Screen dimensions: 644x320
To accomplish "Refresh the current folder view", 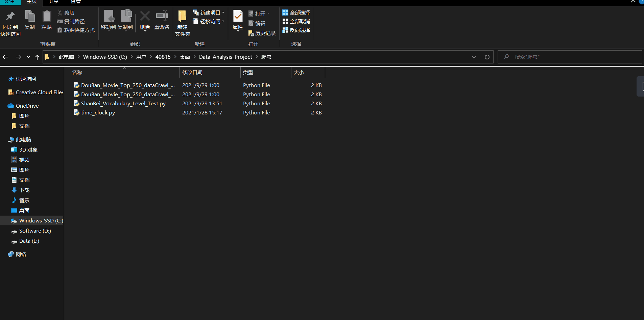I will point(487,57).
